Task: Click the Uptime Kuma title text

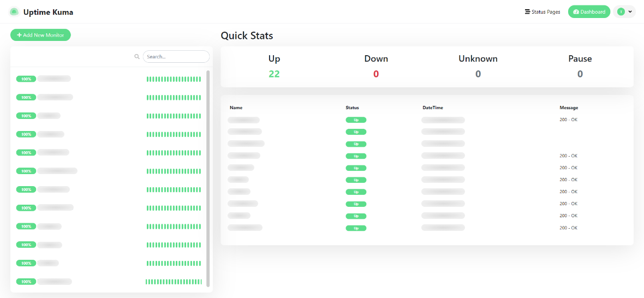Action: tap(48, 11)
